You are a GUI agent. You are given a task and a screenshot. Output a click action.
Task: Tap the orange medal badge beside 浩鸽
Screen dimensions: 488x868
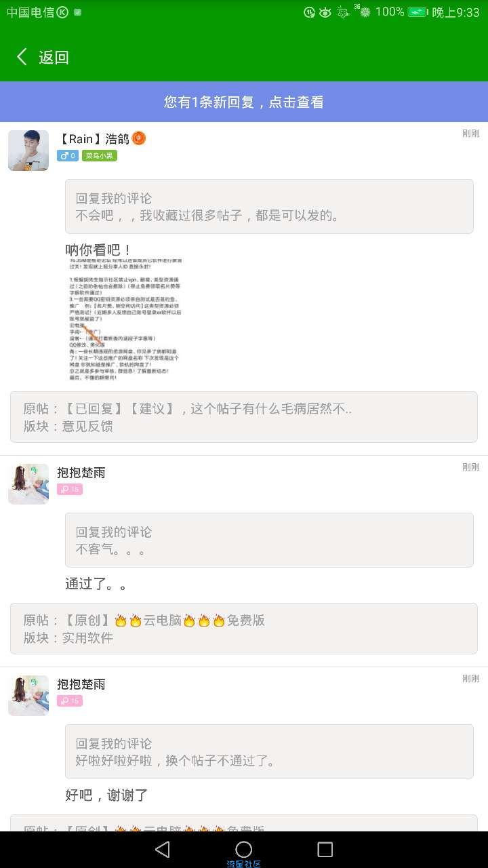[138, 138]
